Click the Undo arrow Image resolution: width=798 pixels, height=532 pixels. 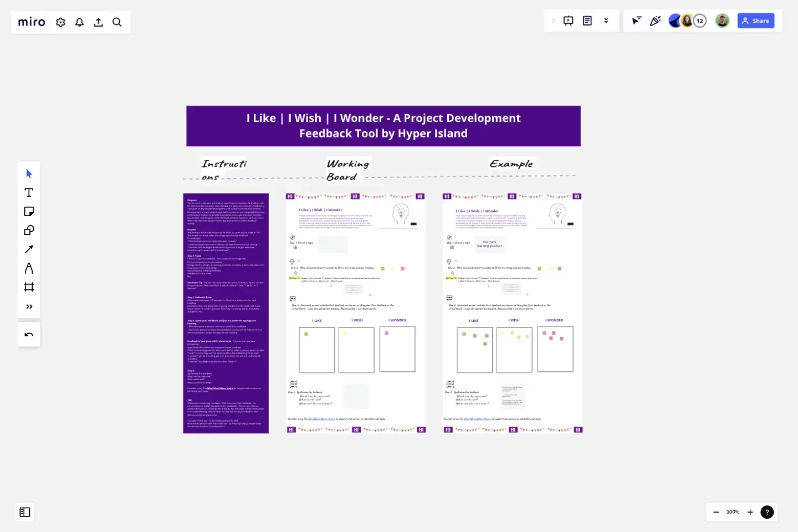tap(29, 335)
